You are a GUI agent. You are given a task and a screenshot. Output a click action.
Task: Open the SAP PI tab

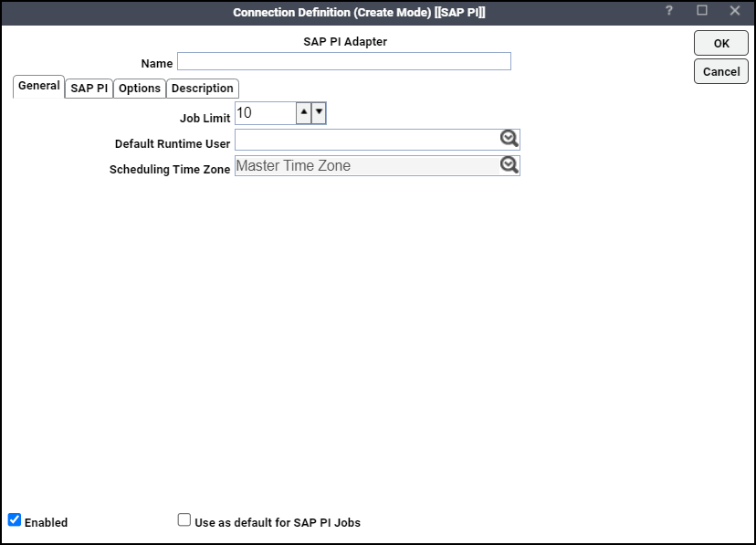pyautogui.click(x=89, y=89)
